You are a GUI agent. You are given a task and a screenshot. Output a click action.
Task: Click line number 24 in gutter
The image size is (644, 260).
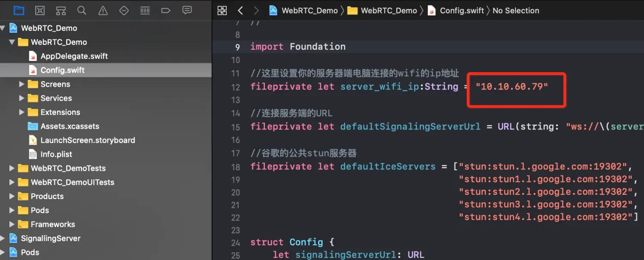tap(235, 243)
